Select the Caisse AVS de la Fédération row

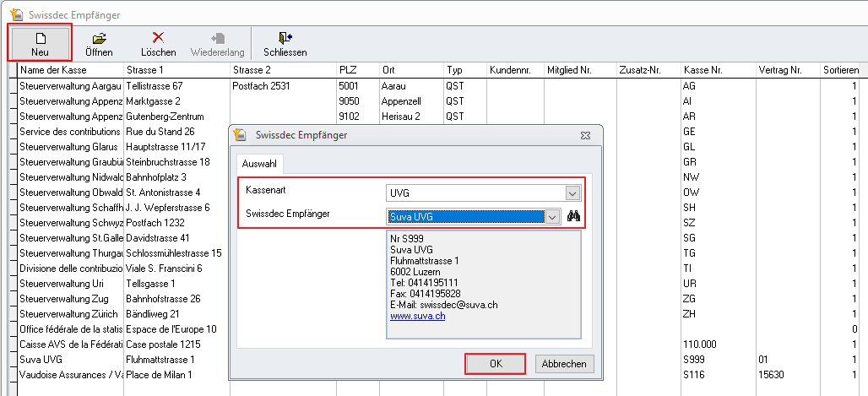[x=70, y=344]
